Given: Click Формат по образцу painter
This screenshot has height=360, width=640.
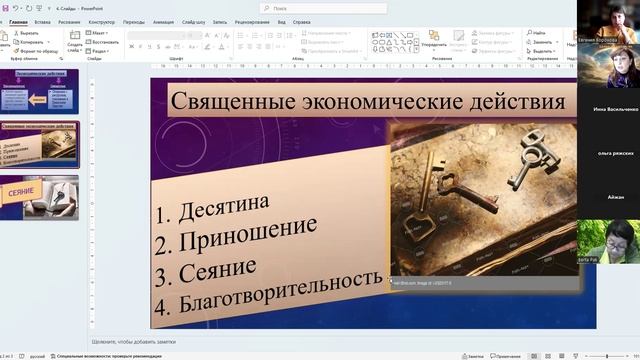Looking at the screenshot, I should [x=36, y=51].
